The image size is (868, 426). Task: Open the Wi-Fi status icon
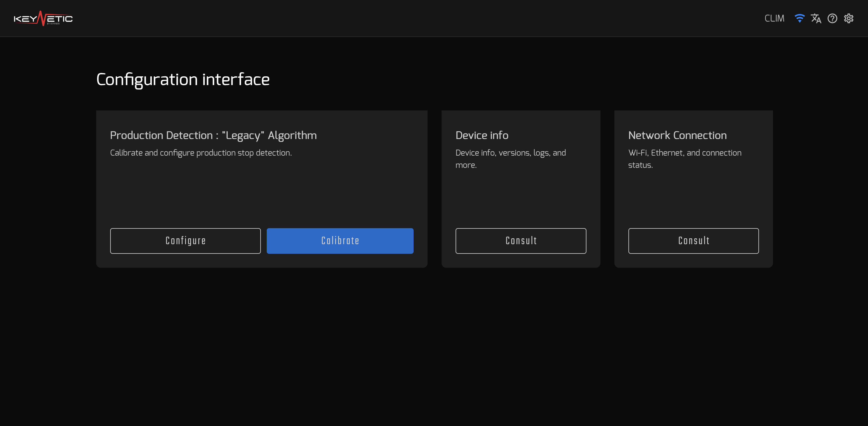pyautogui.click(x=799, y=19)
